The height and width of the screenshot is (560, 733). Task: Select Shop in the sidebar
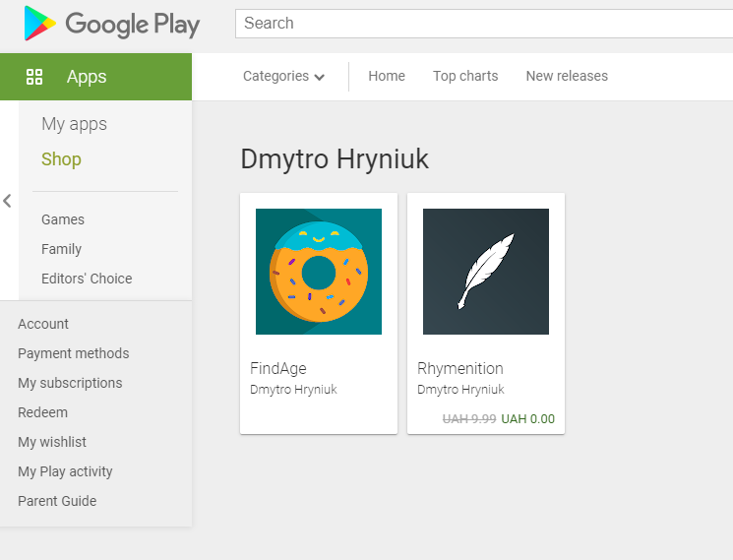pyautogui.click(x=61, y=159)
